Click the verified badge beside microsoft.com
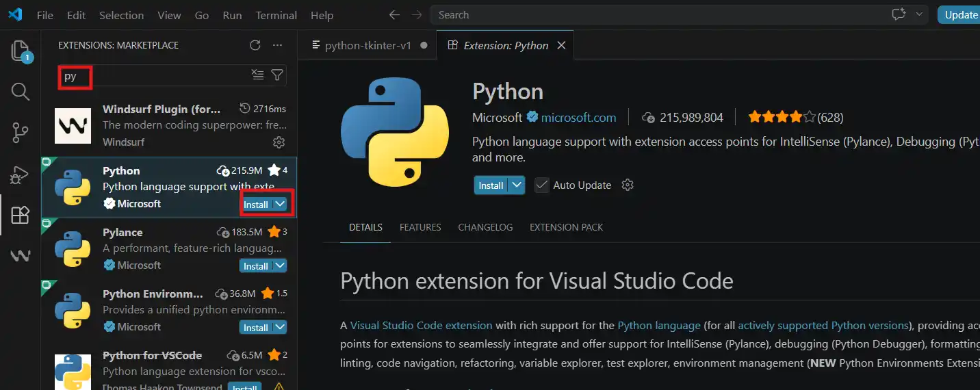Image resolution: width=980 pixels, height=390 pixels. click(532, 117)
